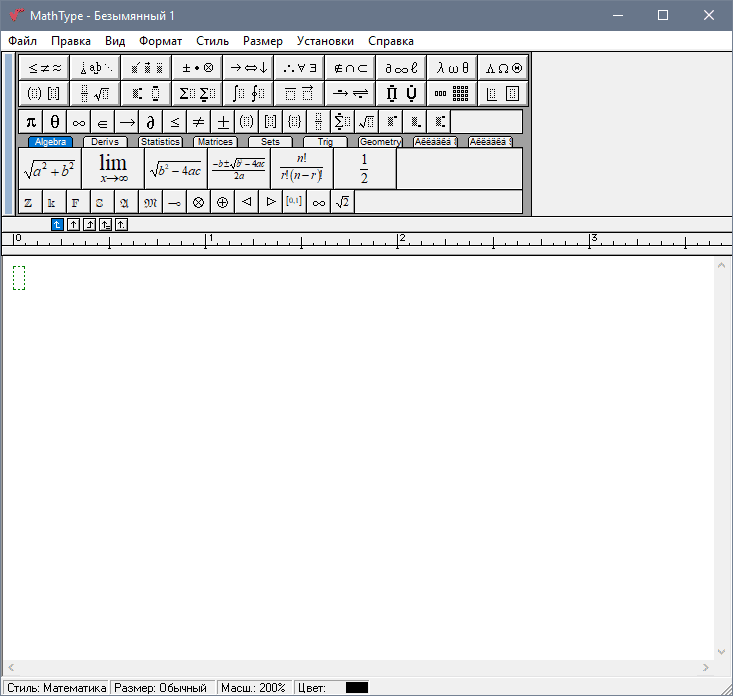Open the Файл menu
The image size is (733, 696).
point(22,41)
